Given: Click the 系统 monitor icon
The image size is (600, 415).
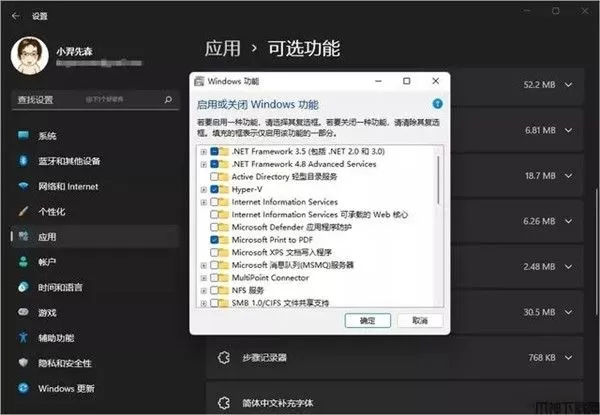Looking at the screenshot, I should tap(23, 135).
